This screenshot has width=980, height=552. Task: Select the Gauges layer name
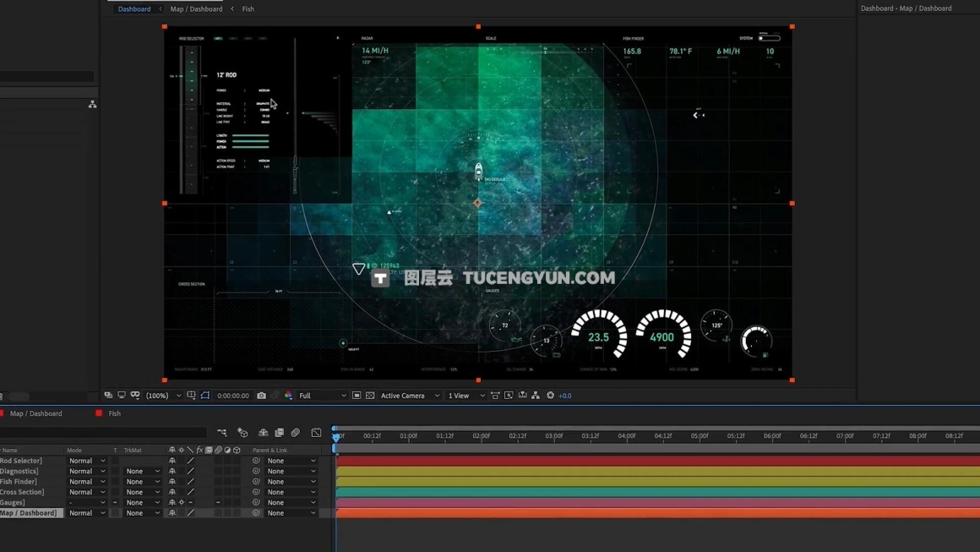13,503
